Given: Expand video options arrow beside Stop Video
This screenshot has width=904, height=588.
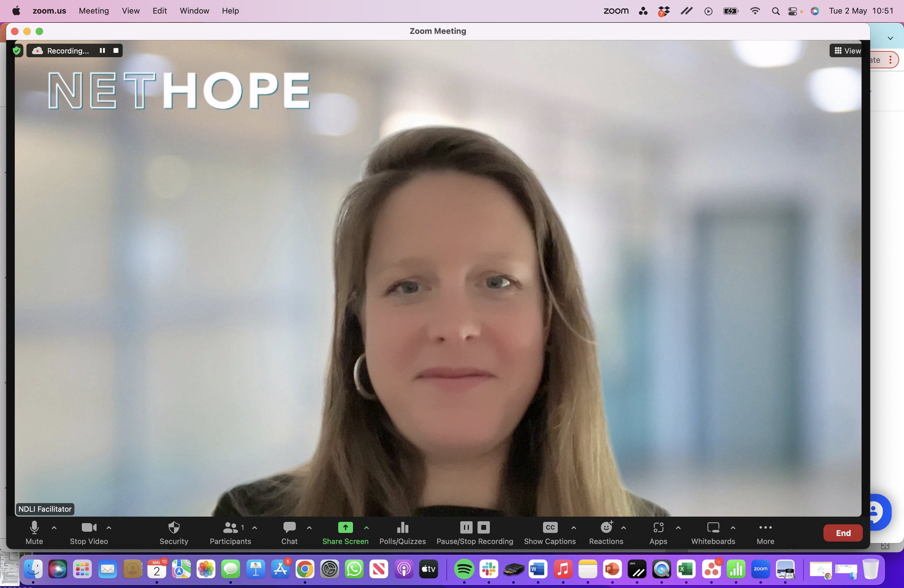Looking at the screenshot, I should (109, 528).
